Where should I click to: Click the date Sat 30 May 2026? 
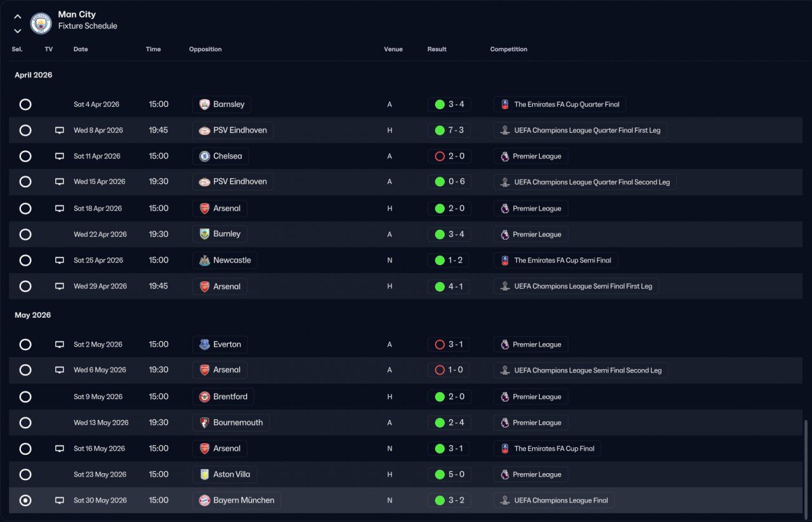[100, 500]
